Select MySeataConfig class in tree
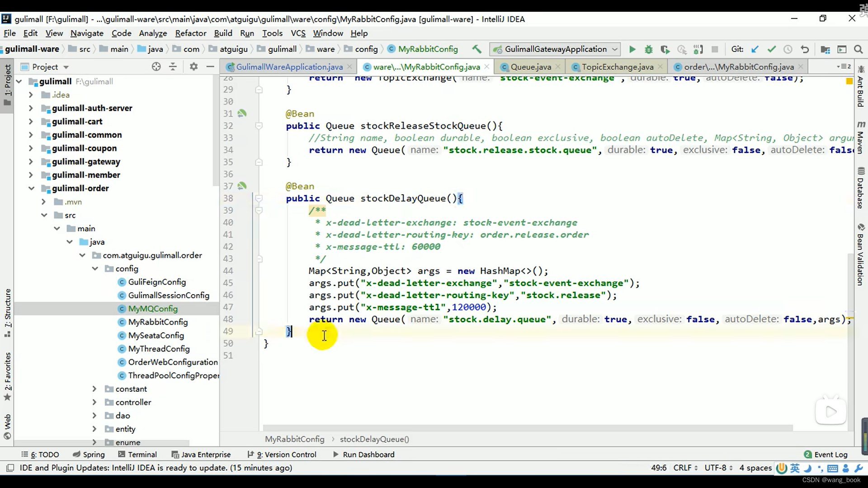The width and height of the screenshot is (868, 488). tap(156, 335)
